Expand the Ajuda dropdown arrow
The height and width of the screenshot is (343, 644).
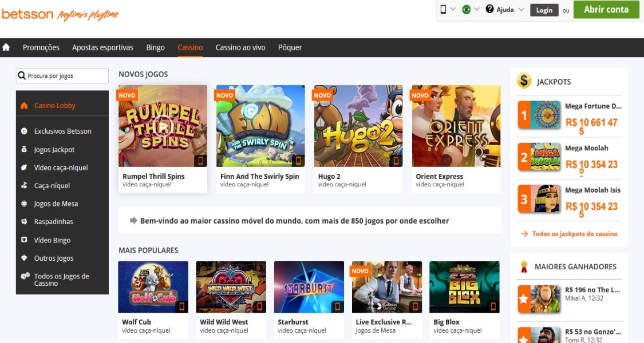[x=521, y=9]
